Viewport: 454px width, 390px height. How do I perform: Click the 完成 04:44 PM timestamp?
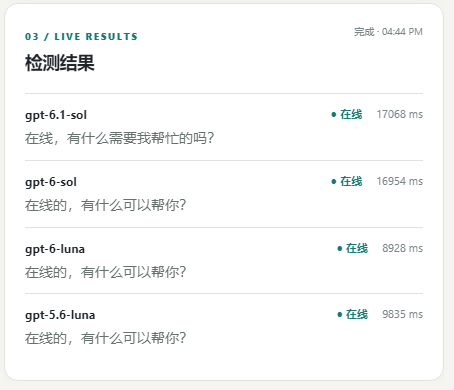tap(388, 32)
